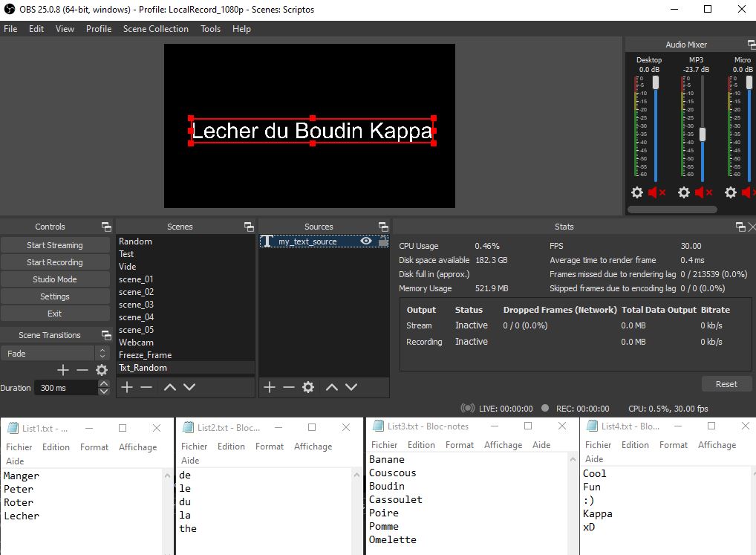Increase transition duration with up arrow
This screenshot has height=555, width=756.
coord(104,384)
